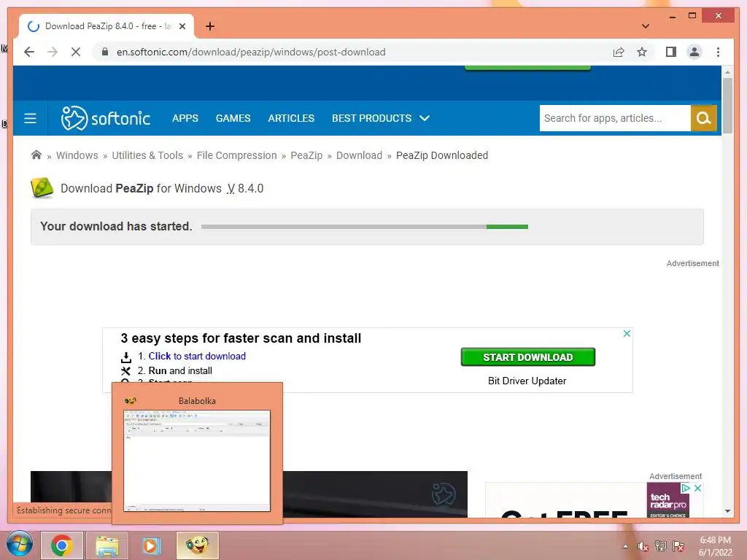Close the Download PeaZip tab
The image size is (747, 560).
182,26
